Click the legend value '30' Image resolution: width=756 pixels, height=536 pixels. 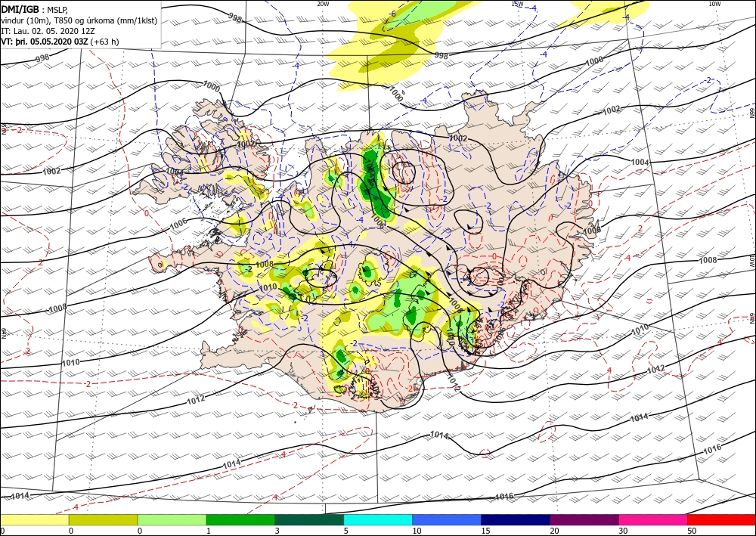tap(623, 531)
